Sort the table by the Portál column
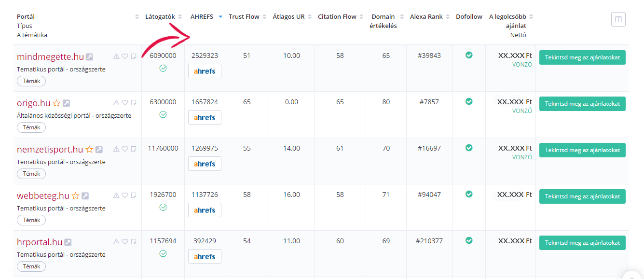The image size is (644, 279). click(137, 17)
